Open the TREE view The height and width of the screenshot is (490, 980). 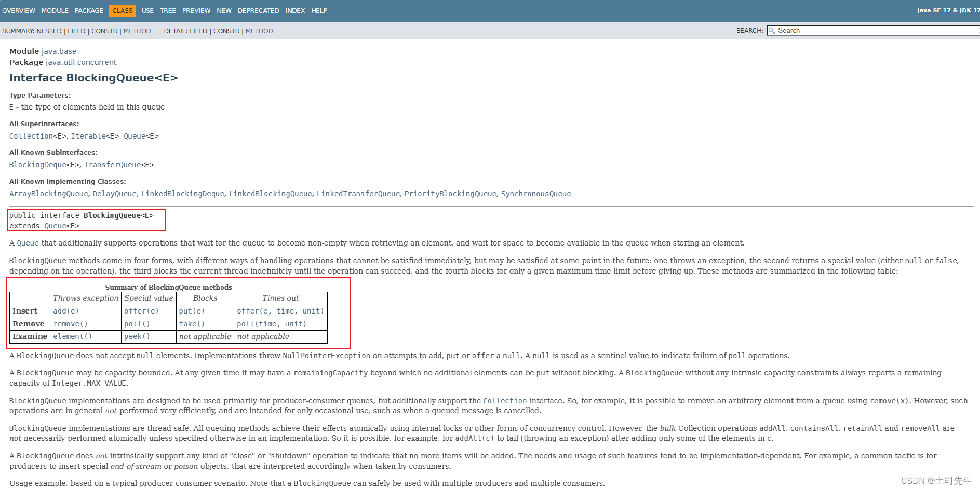[168, 10]
